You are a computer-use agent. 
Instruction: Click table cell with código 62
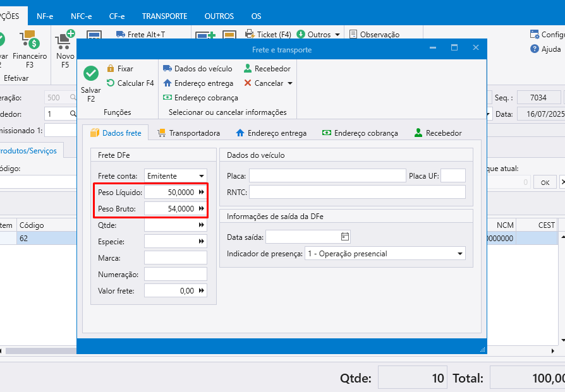47,239
